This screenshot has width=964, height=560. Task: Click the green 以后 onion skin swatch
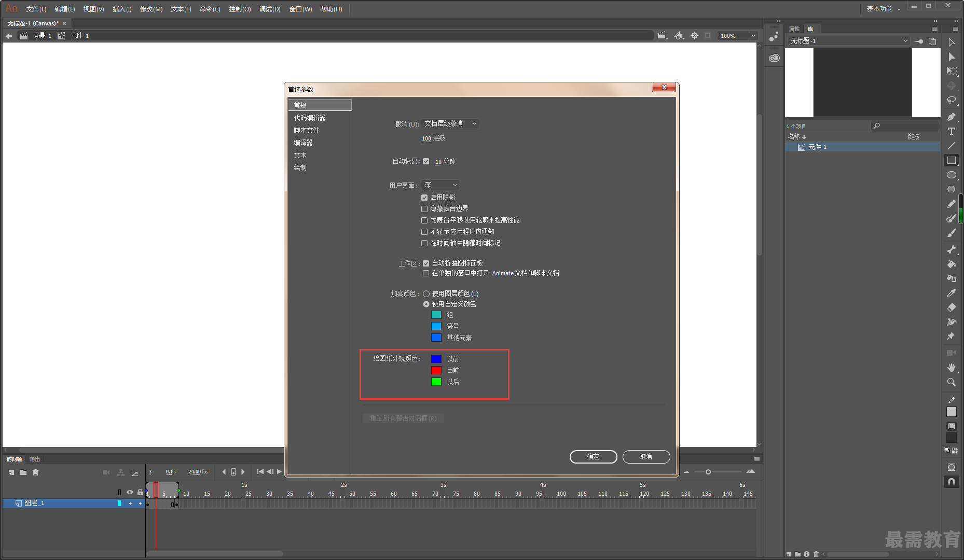point(436,382)
